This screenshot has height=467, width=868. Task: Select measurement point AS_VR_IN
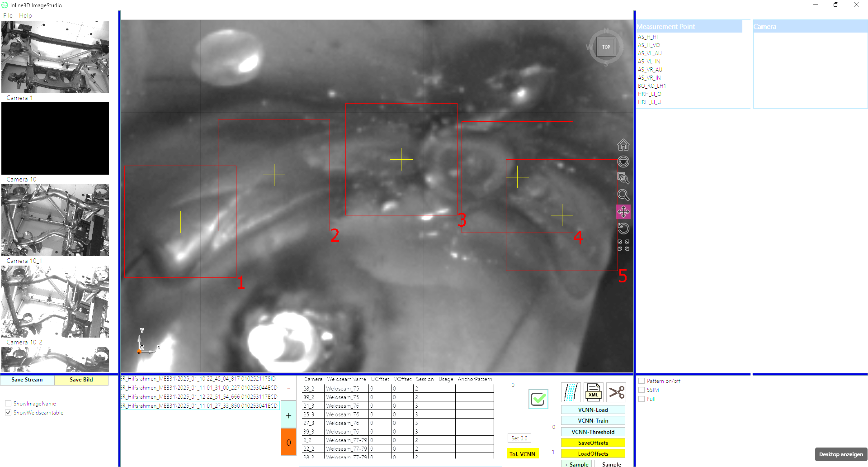click(649, 78)
